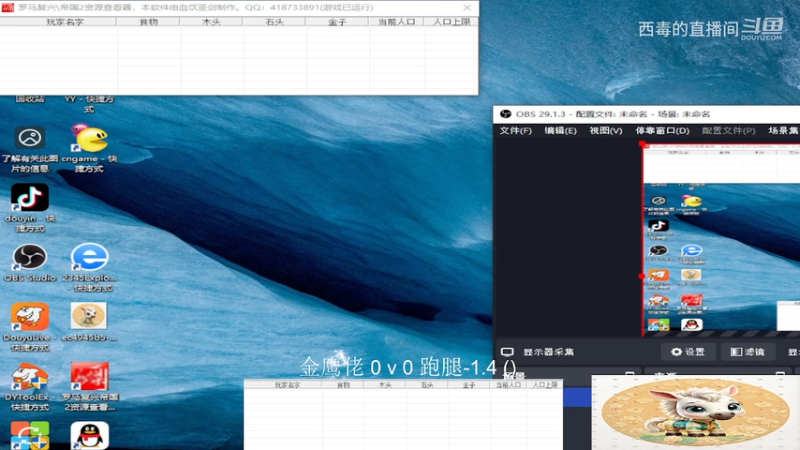Viewport: 800px width, 450px height.
Task: Click the red app icon in the resource viewer title bar
Action: click(8, 8)
